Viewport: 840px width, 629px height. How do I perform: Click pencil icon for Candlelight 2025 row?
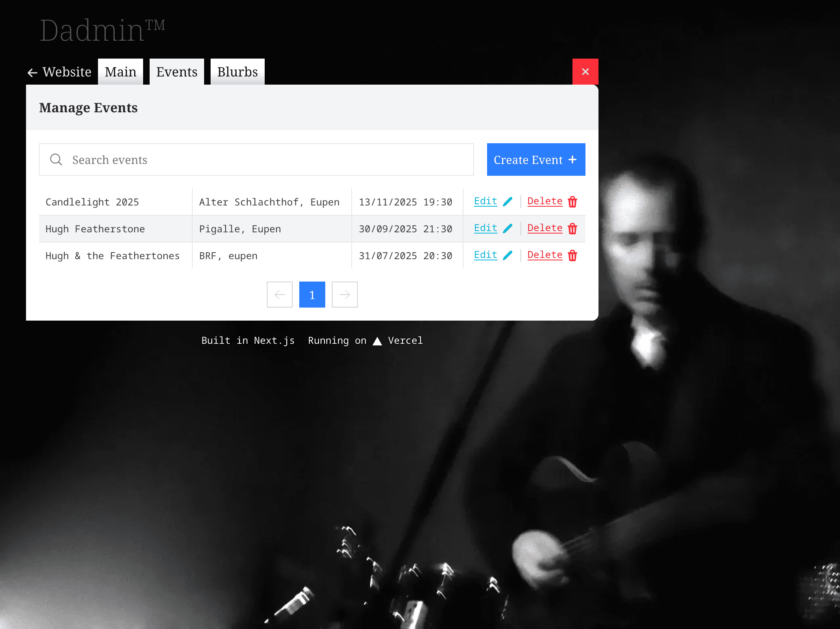pos(507,202)
